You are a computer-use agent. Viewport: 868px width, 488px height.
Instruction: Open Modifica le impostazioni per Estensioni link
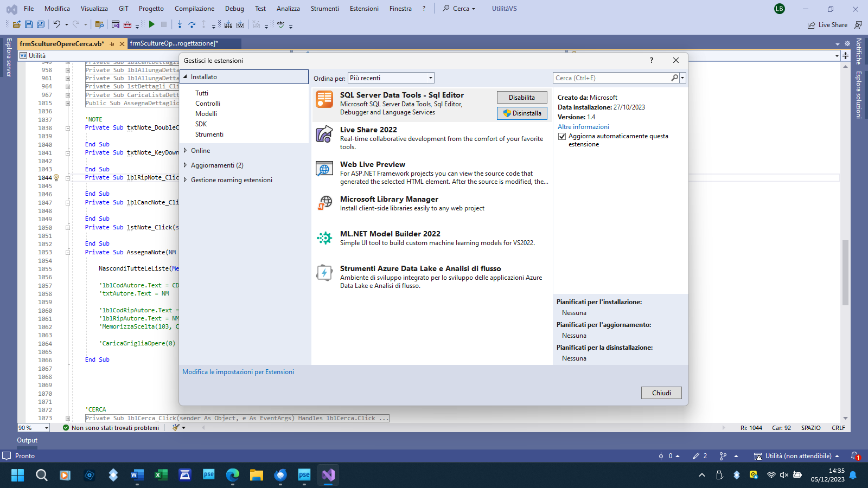(x=238, y=372)
